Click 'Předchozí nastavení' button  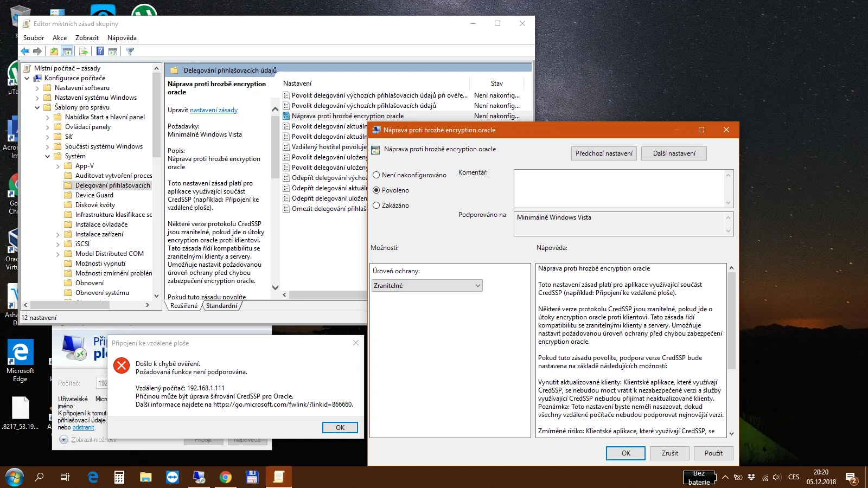[x=604, y=153]
